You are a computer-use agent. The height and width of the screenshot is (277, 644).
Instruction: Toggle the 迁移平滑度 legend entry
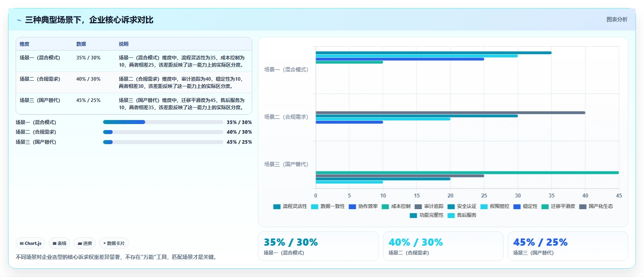point(558,206)
